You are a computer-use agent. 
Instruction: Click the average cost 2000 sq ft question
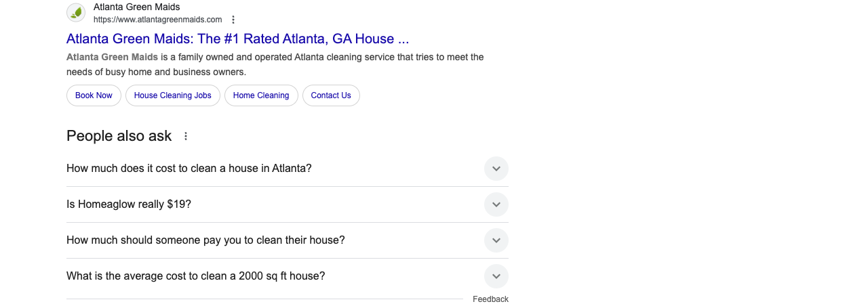coord(196,276)
